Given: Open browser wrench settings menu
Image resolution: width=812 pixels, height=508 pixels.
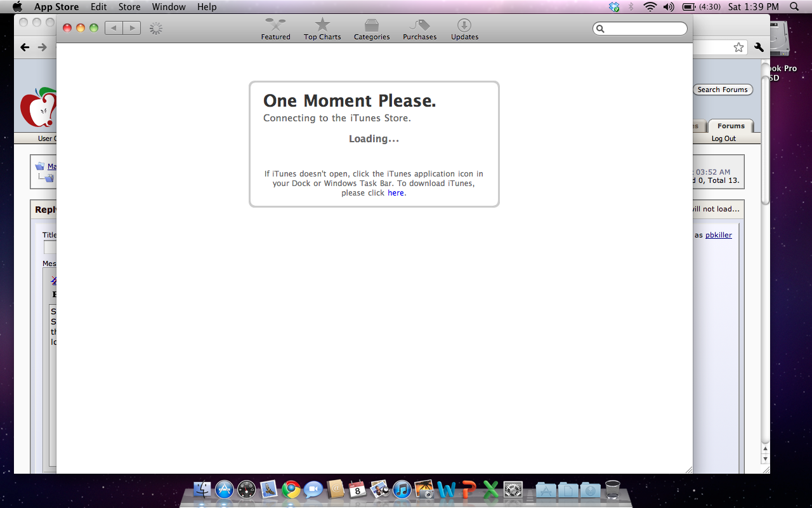Looking at the screenshot, I should [x=759, y=47].
